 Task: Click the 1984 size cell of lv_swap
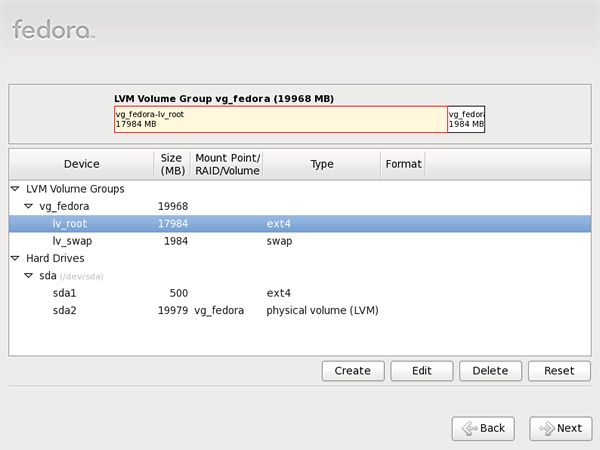coord(176,241)
